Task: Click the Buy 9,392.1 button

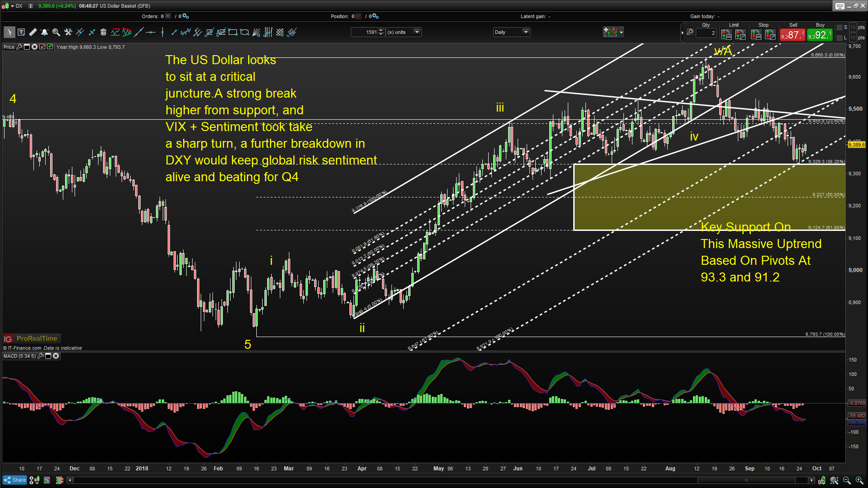Action: (x=820, y=35)
